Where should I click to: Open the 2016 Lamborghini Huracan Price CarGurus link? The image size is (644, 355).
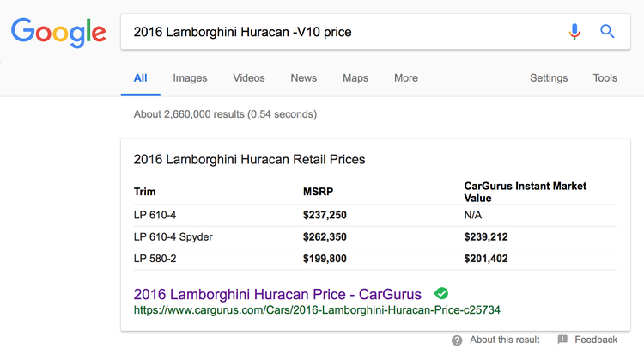tap(279, 292)
